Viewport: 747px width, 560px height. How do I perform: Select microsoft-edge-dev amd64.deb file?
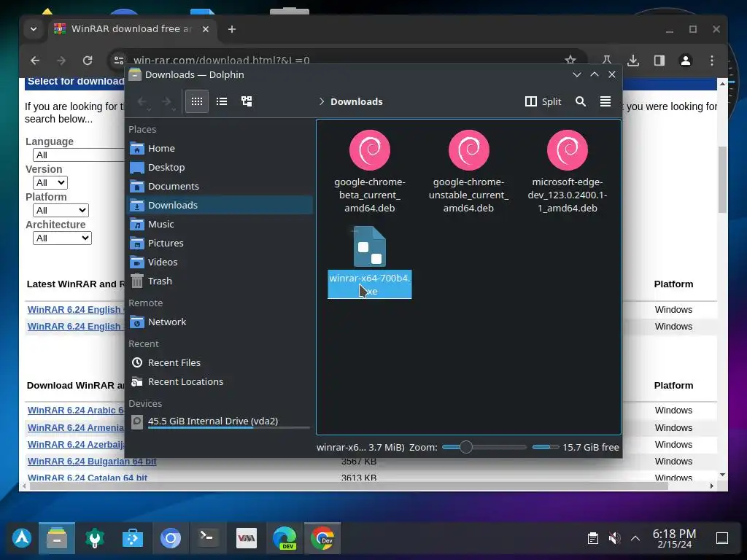click(568, 171)
